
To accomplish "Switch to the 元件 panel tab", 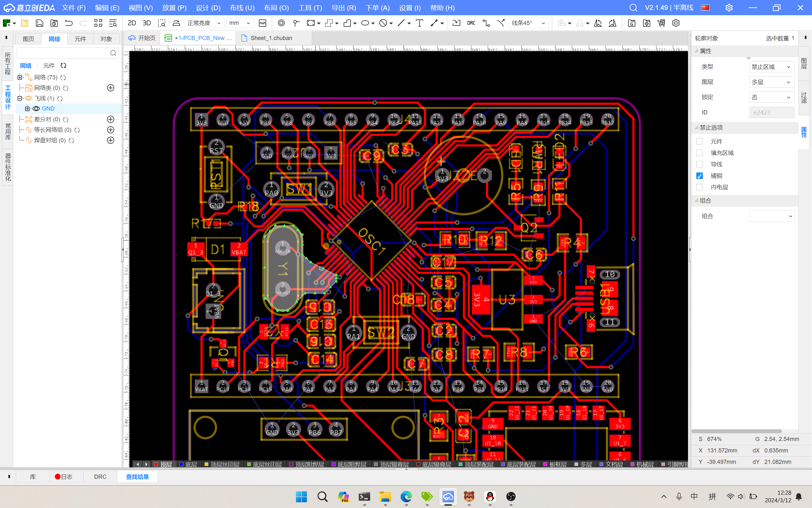I will pyautogui.click(x=80, y=39).
